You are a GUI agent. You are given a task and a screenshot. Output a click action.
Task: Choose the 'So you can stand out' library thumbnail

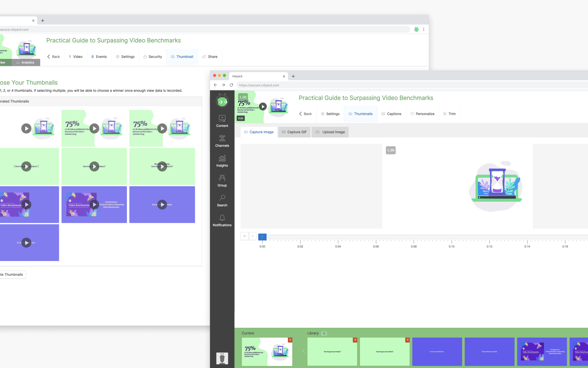[437, 352]
